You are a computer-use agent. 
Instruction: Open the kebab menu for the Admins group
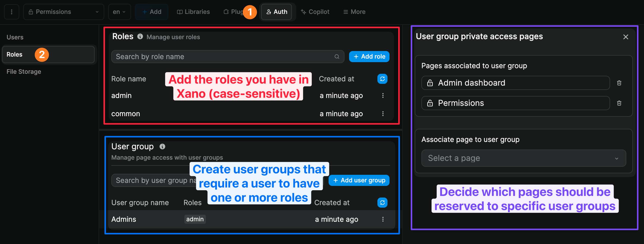coord(383,219)
